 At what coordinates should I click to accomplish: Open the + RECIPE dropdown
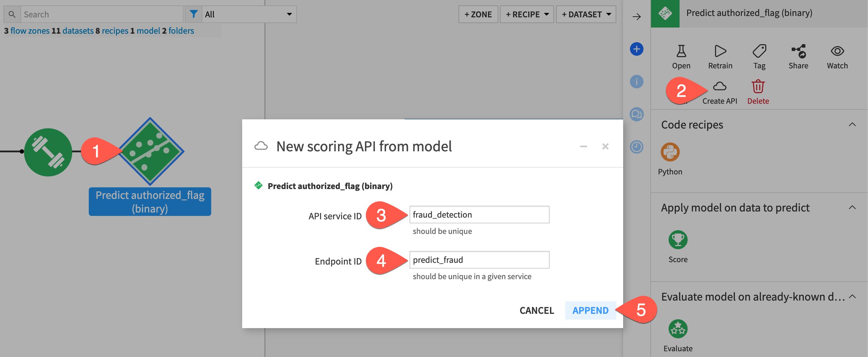527,14
